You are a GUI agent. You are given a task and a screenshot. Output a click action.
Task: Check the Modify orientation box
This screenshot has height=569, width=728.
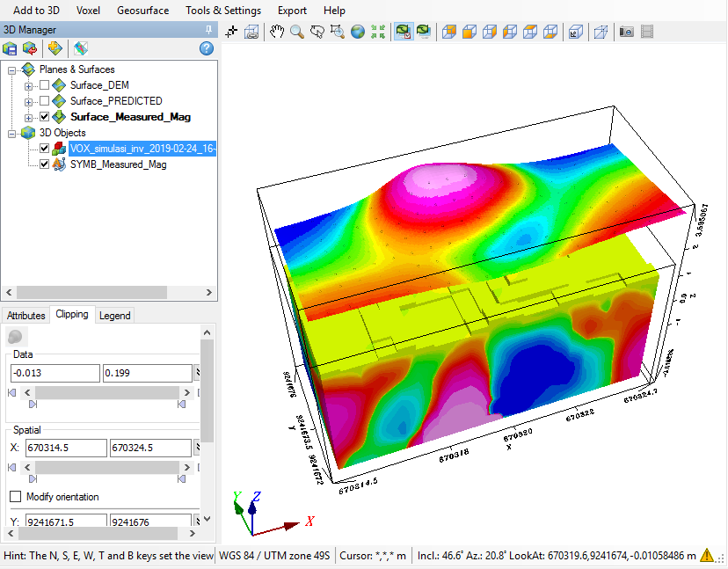[15, 497]
